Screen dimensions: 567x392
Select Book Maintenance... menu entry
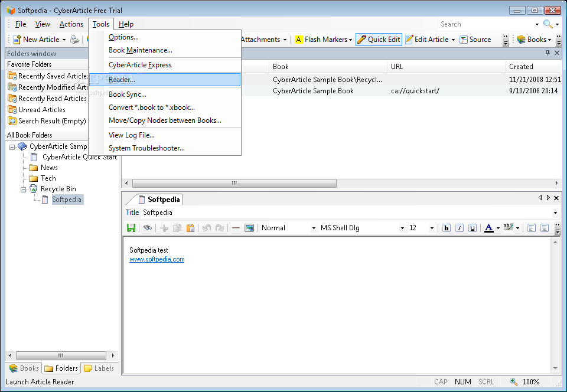tap(165, 50)
